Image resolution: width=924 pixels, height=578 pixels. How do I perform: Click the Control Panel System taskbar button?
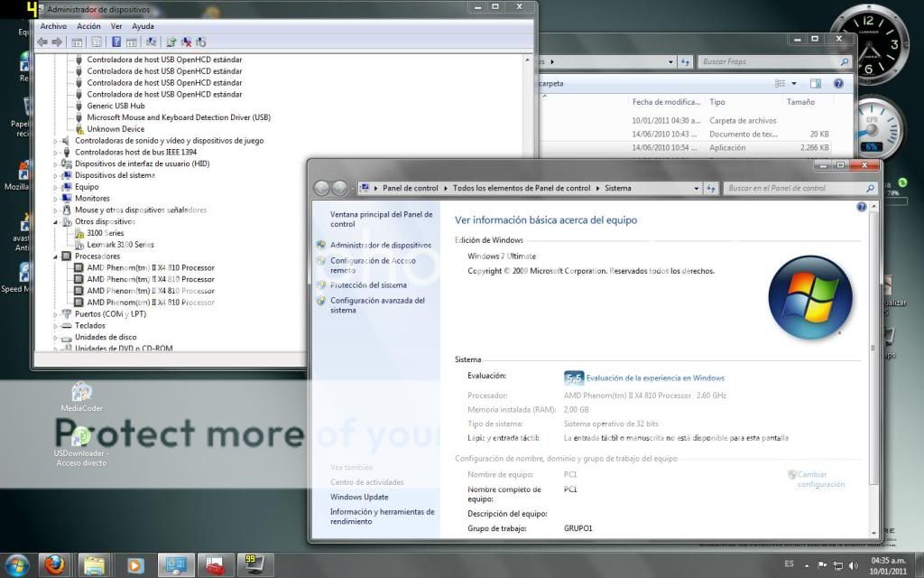(174, 565)
